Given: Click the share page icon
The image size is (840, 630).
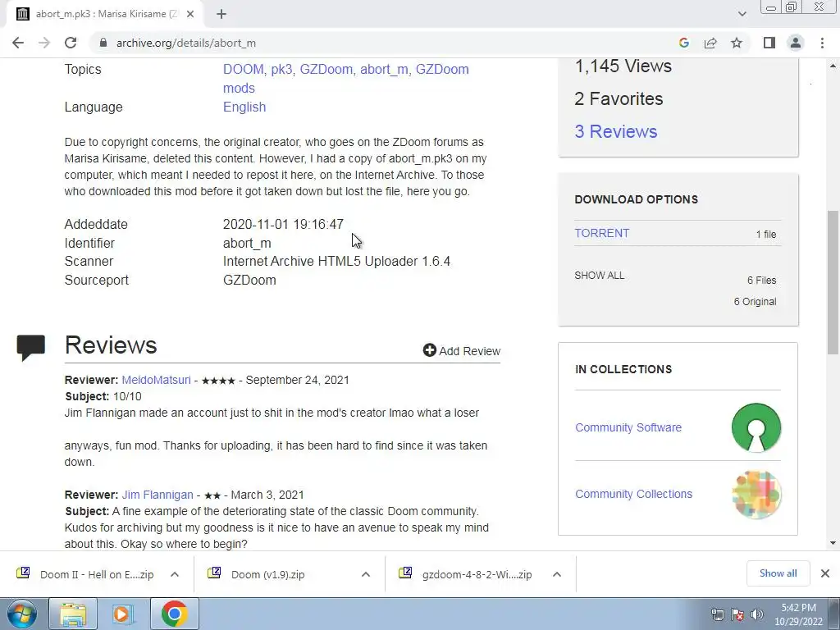Looking at the screenshot, I should (710, 43).
